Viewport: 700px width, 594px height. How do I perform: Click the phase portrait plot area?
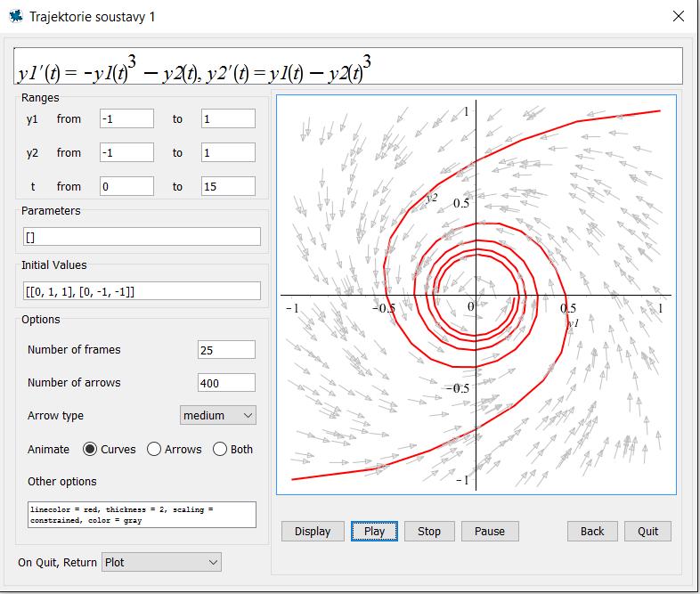pos(476,295)
